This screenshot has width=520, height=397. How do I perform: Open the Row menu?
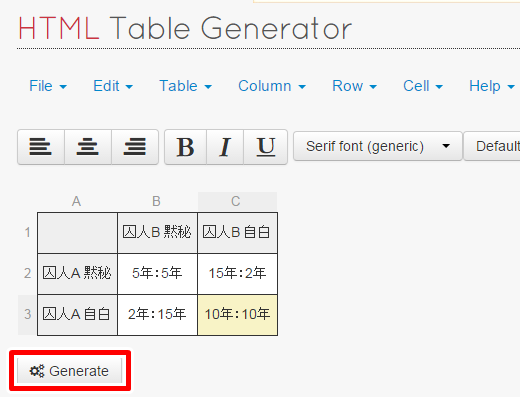354,86
